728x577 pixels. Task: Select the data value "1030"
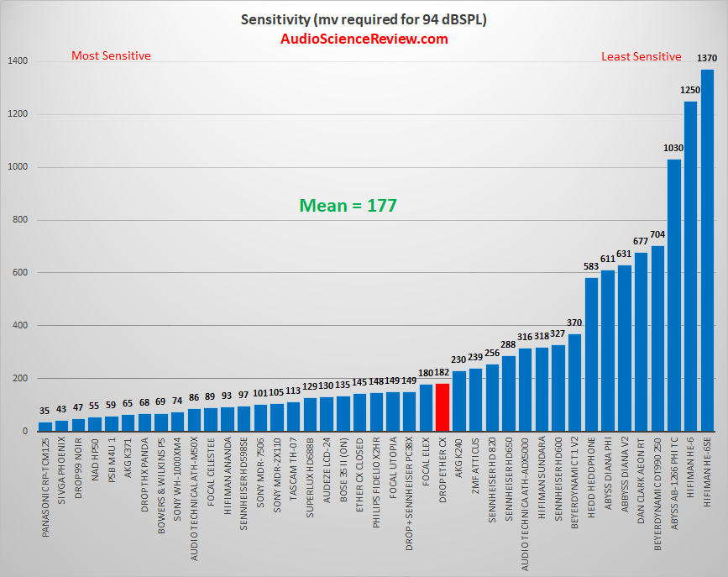tap(673, 148)
